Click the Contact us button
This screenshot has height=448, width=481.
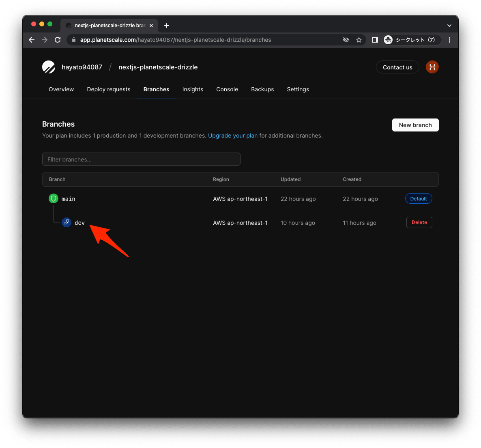[x=397, y=67]
